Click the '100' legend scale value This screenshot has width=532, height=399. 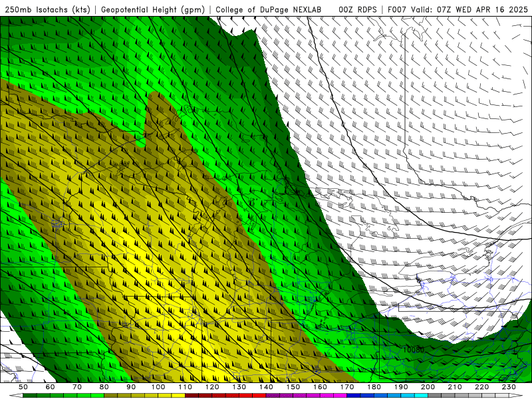[158, 387]
